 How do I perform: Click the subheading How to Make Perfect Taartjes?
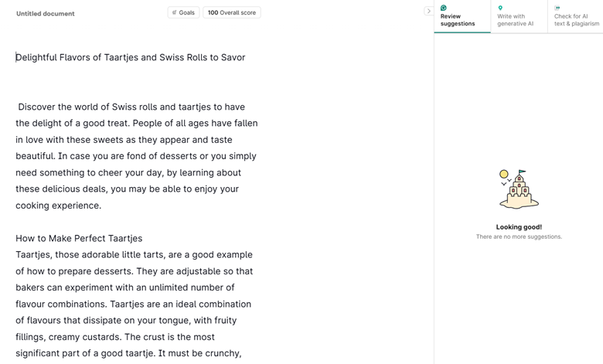pyautogui.click(x=79, y=238)
